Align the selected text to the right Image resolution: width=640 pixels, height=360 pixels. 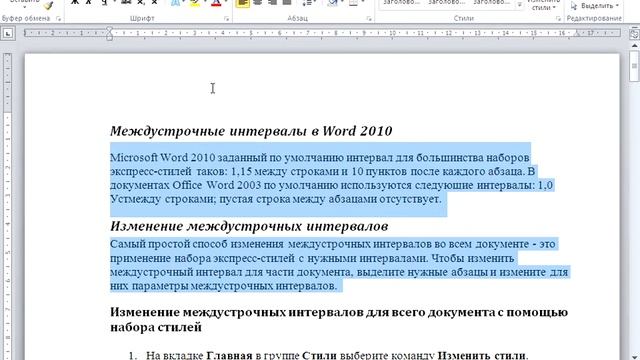tap(272, 3)
